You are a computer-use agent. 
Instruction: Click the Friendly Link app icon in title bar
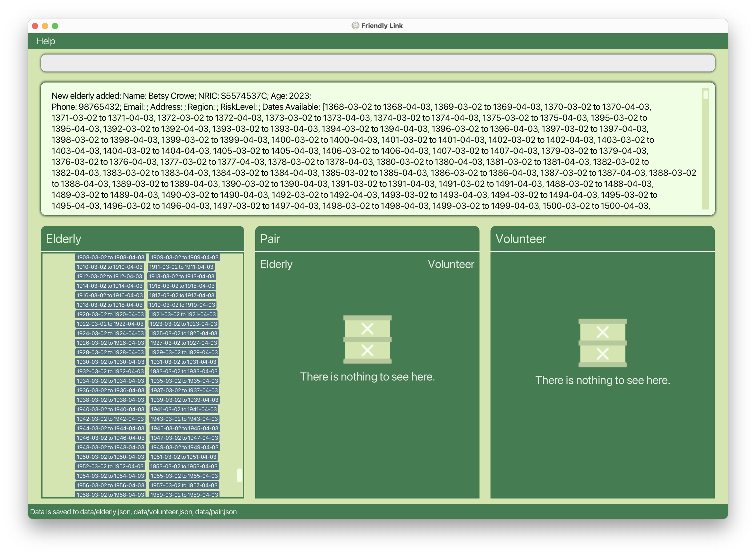(x=355, y=26)
